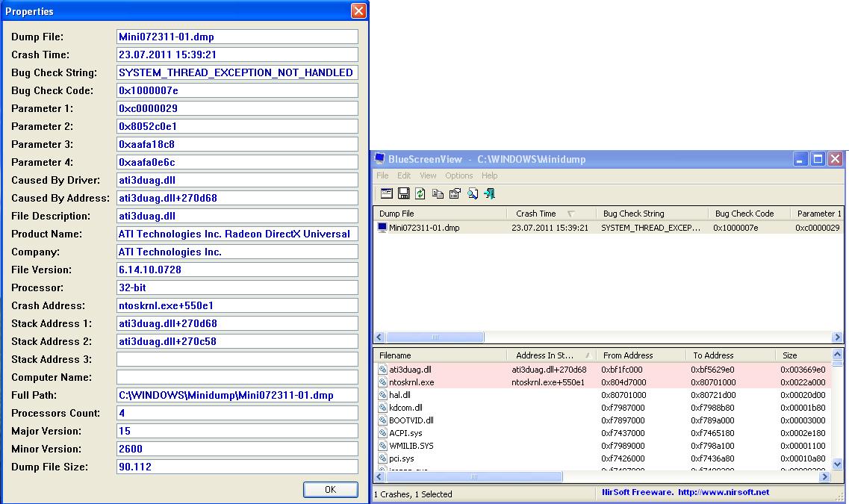Sort by Parameter 1 column header

click(x=817, y=214)
